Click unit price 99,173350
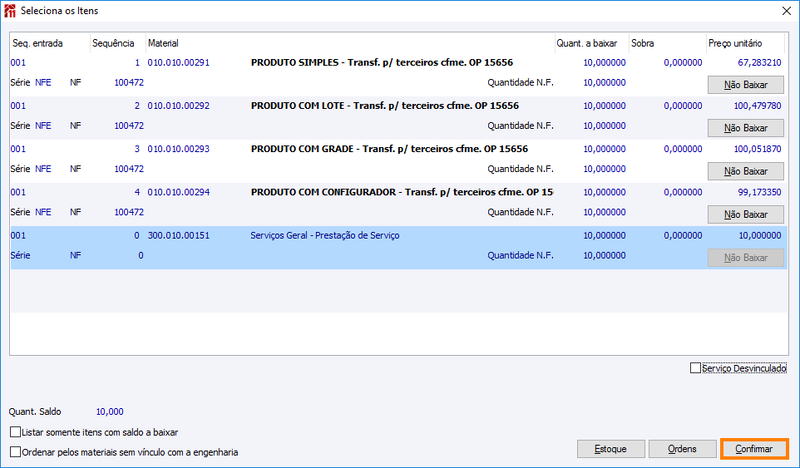Image resolution: width=800 pixels, height=468 pixels. [759, 192]
